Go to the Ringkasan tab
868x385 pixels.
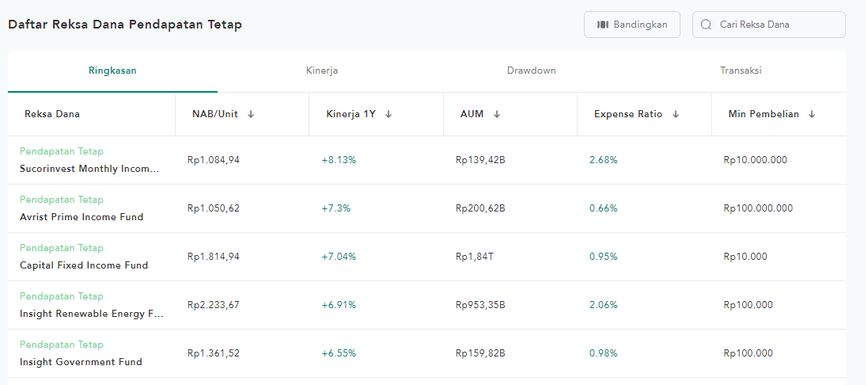pos(112,71)
